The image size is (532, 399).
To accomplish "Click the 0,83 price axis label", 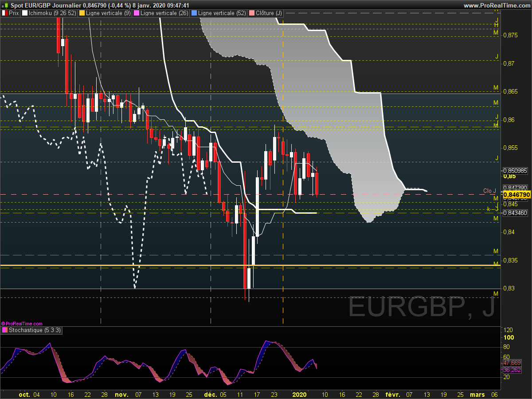I will tap(509, 288).
